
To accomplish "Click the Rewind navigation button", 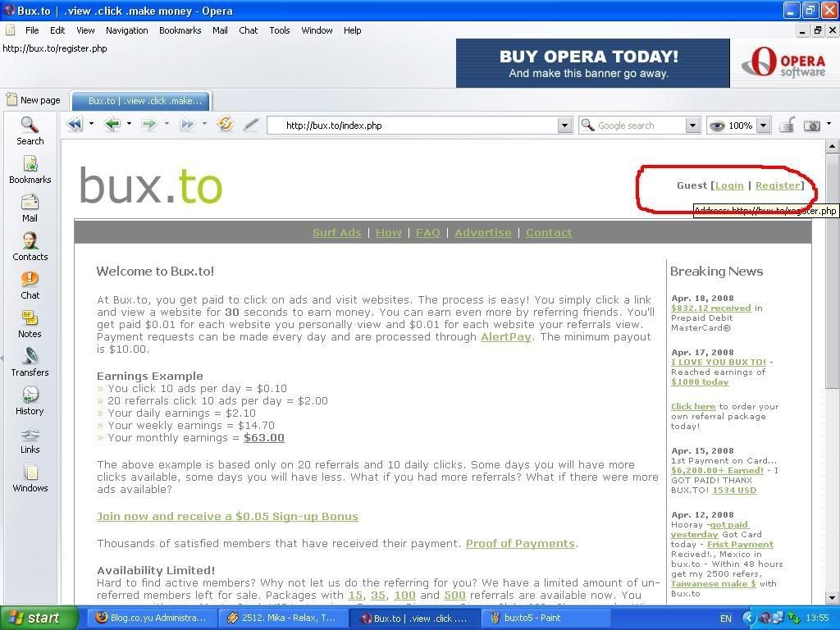I will pos(75,125).
